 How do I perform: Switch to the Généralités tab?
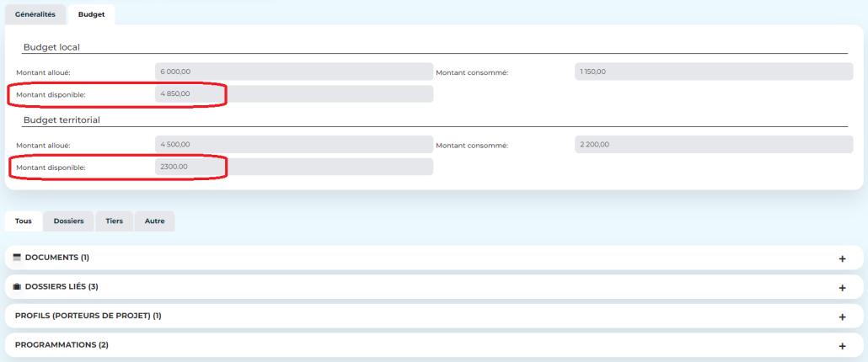(x=35, y=15)
